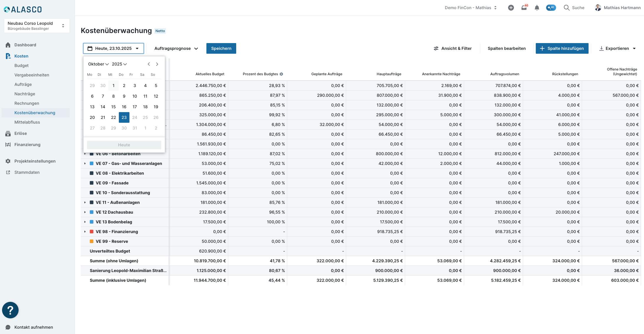Open the Auftragsprognose dropdown
Screen dimensions: 644x334
coord(176,48)
